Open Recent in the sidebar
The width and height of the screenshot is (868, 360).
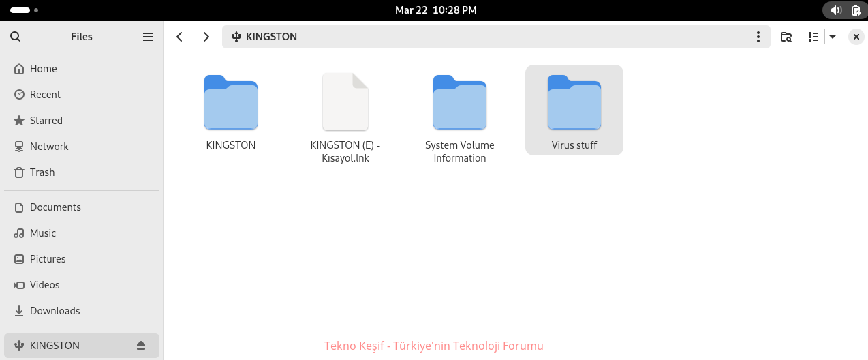point(82,95)
